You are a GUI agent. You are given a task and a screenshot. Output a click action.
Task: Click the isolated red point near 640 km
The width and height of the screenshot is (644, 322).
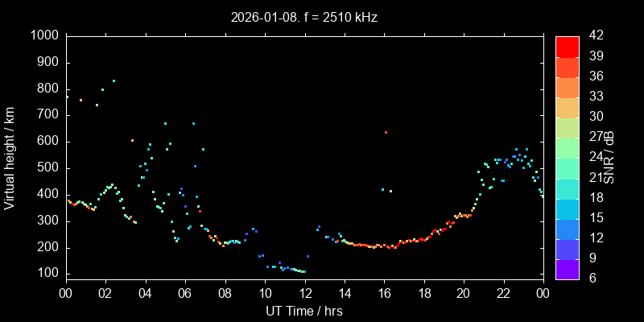(386, 132)
